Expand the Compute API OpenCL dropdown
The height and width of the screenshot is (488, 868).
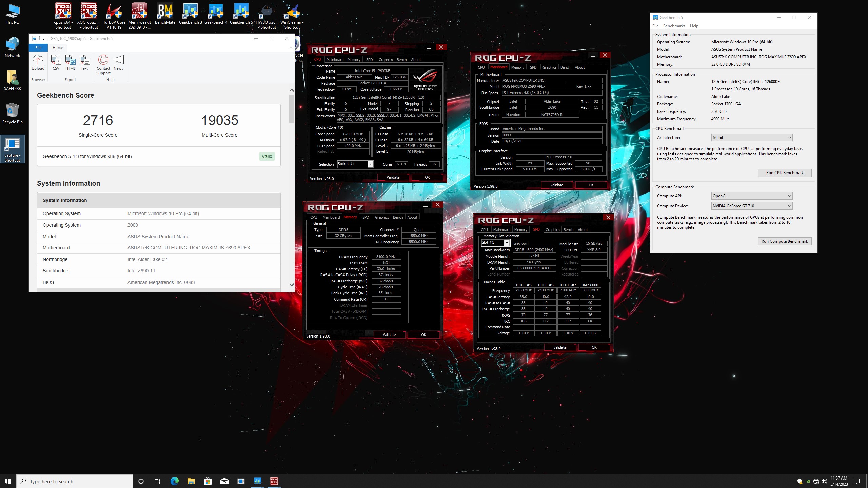coord(752,196)
